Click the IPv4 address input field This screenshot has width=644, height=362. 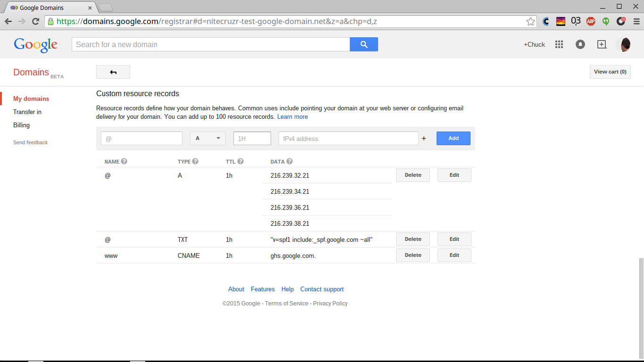click(348, 139)
